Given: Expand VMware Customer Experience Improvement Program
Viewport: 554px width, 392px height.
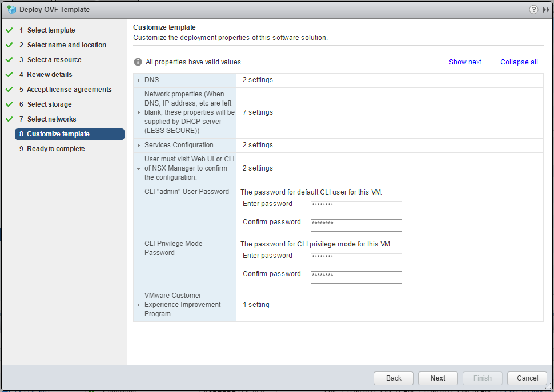Looking at the screenshot, I should (139, 305).
